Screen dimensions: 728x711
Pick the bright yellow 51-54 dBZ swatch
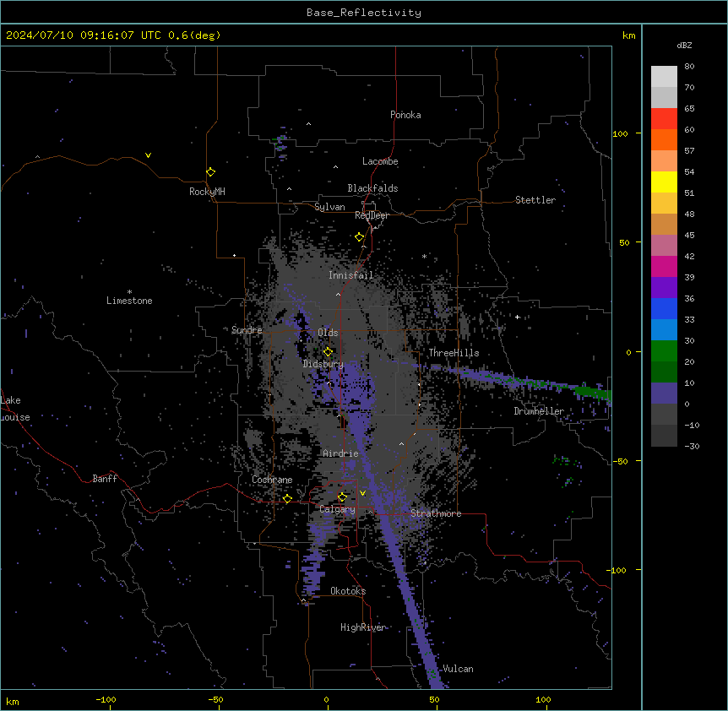664,182
